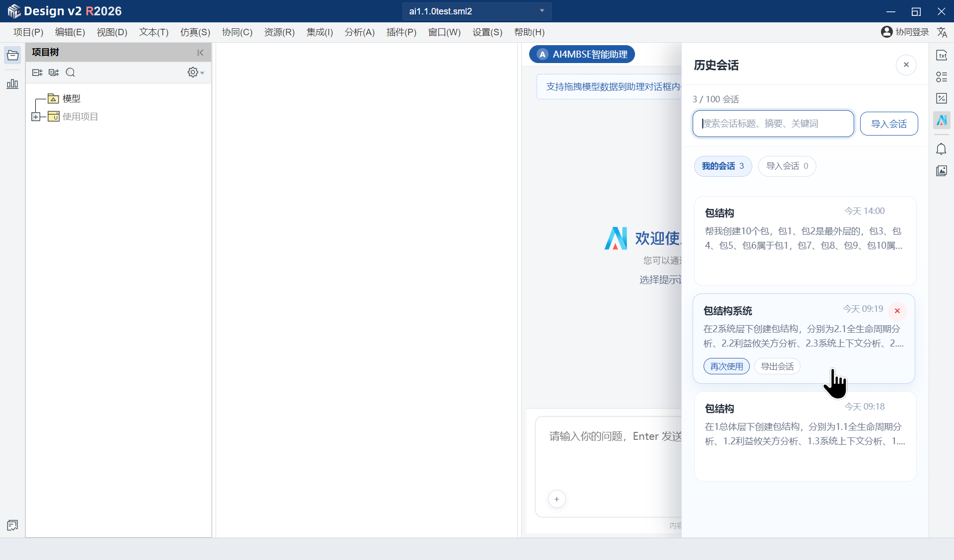
Task: Open the project tree folder icon in left sidebar
Action: pyautogui.click(x=12, y=55)
